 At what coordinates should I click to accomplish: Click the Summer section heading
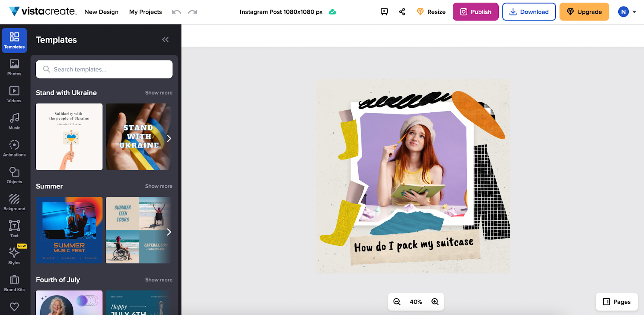[49, 186]
